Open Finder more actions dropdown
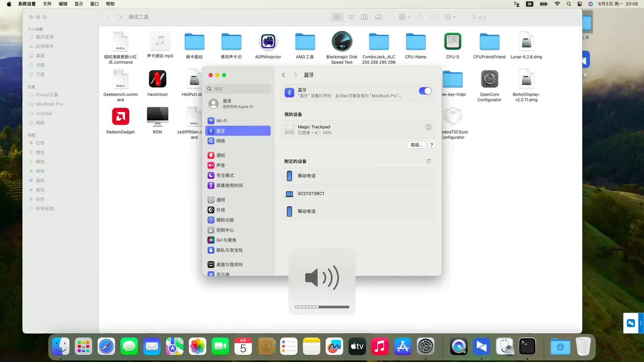The height and width of the screenshot is (362, 644). point(450,17)
